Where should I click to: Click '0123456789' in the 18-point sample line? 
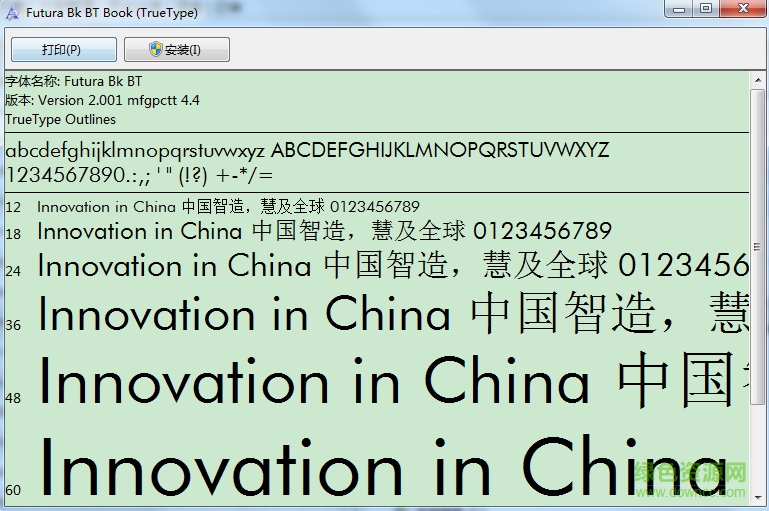pyautogui.click(x=542, y=231)
